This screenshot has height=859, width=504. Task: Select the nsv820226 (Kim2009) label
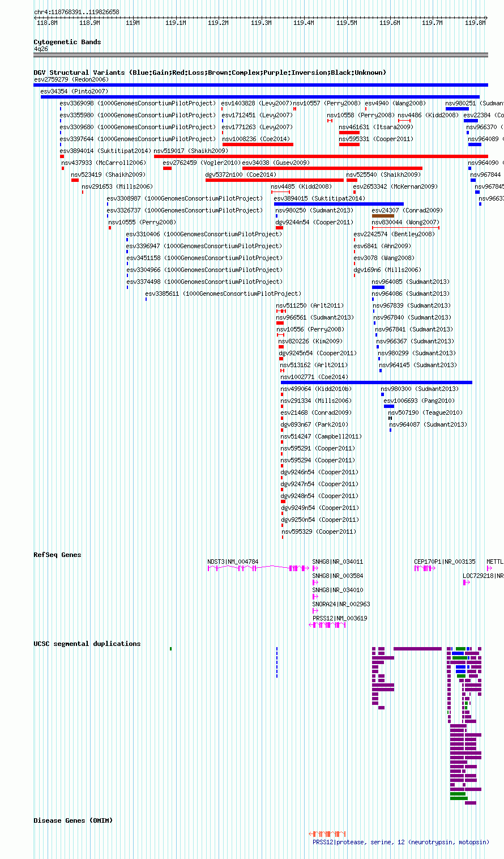point(310,341)
